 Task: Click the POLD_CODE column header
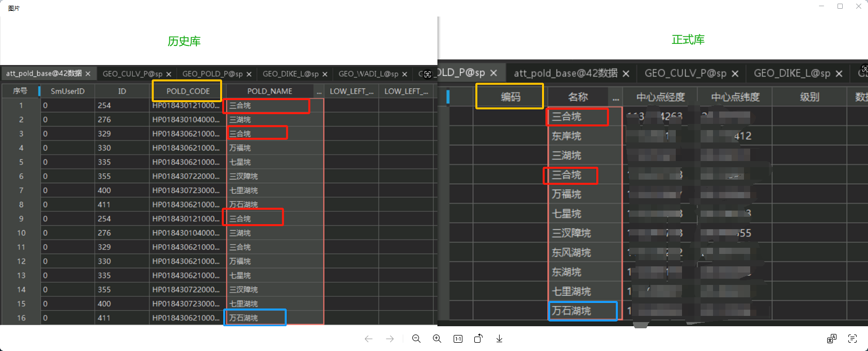(x=188, y=91)
